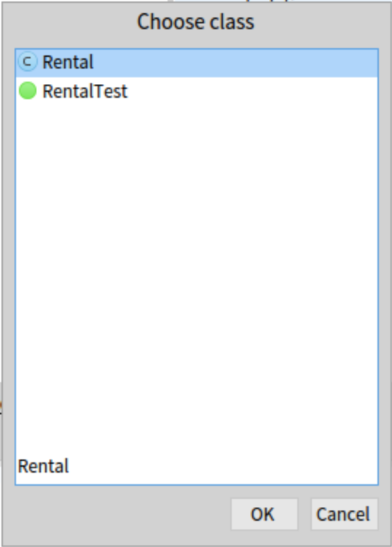Select the RentalTest class entry
Screen dimensions: 392x547
[x=197, y=91]
